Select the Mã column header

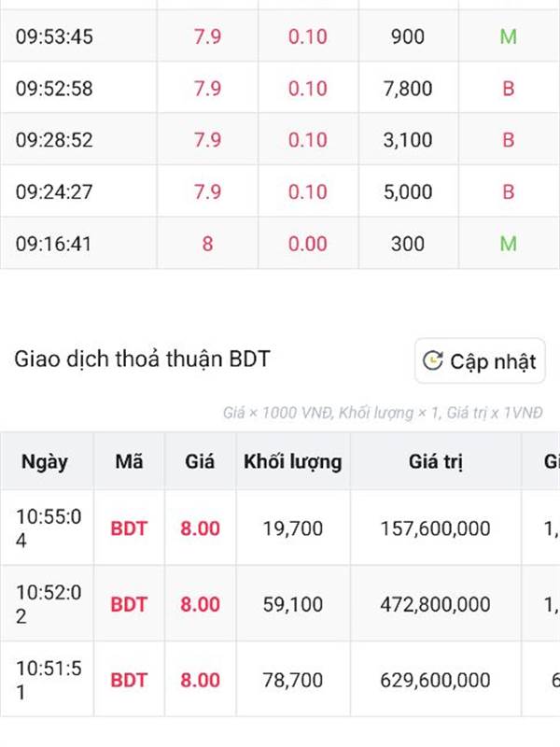[x=129, y=461]
